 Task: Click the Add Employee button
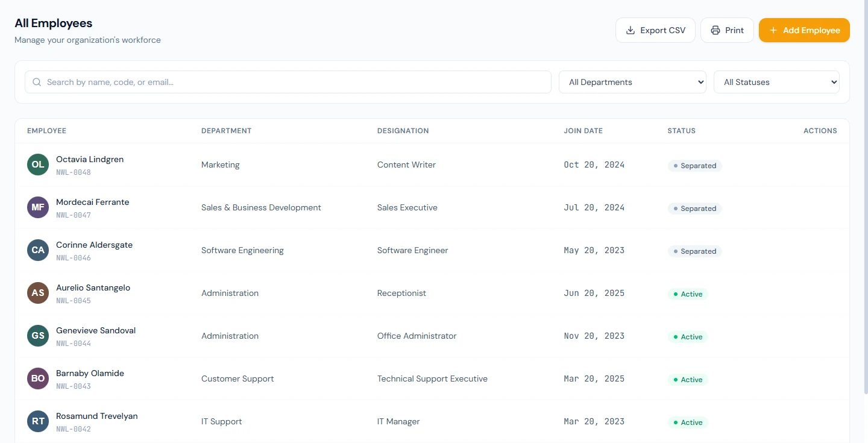point(804,30)
